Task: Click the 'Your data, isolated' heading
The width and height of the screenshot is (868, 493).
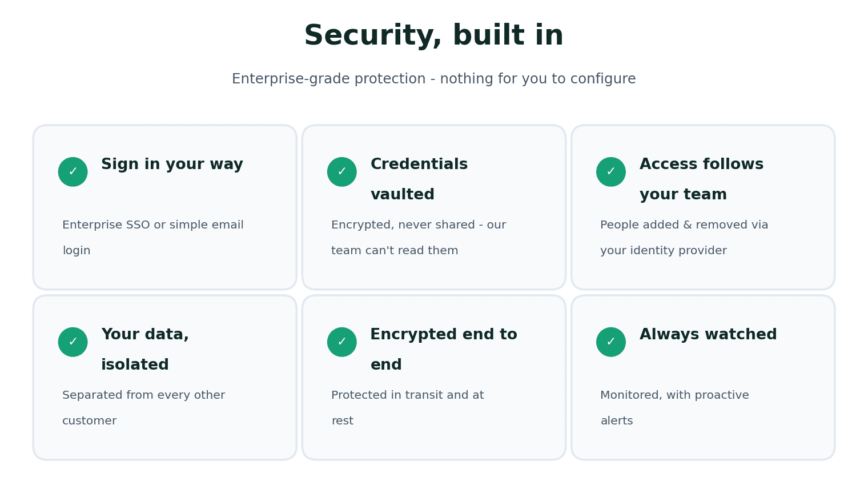Action: (x=145, y=350)
